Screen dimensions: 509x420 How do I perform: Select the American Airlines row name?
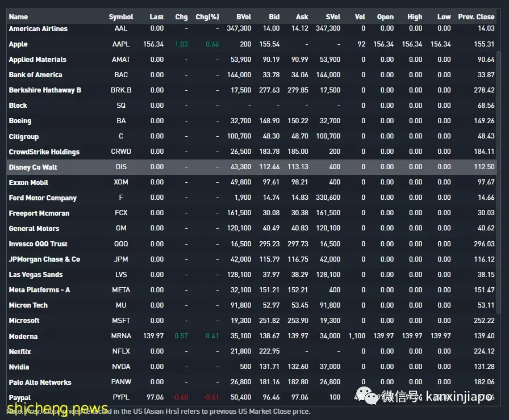tap(38, 28)
